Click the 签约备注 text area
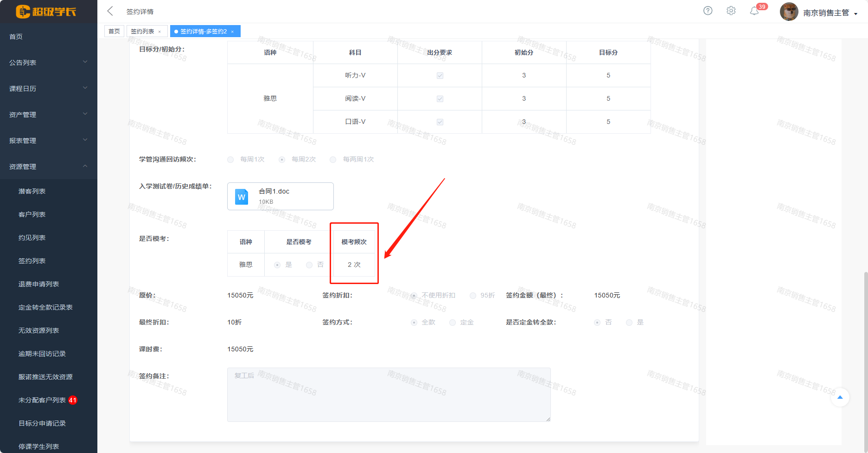This screenshot has width=868, height=453. (x=389, y=395)
